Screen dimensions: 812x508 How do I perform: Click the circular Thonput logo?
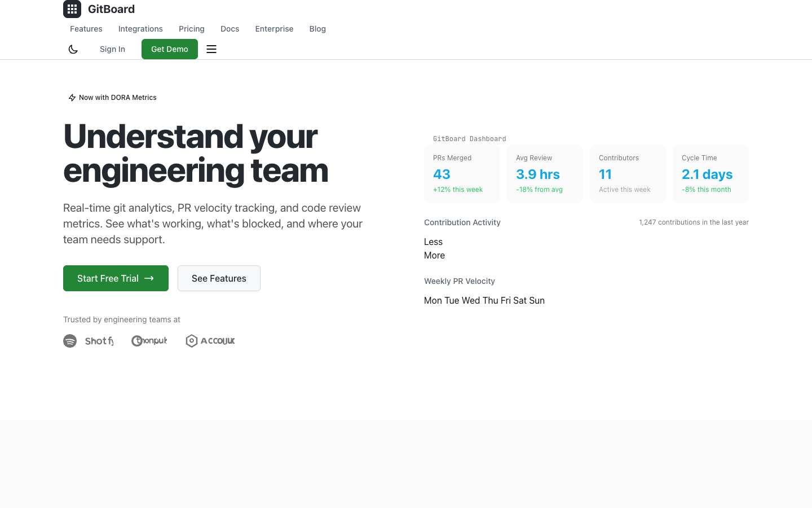tap(137, 341)
